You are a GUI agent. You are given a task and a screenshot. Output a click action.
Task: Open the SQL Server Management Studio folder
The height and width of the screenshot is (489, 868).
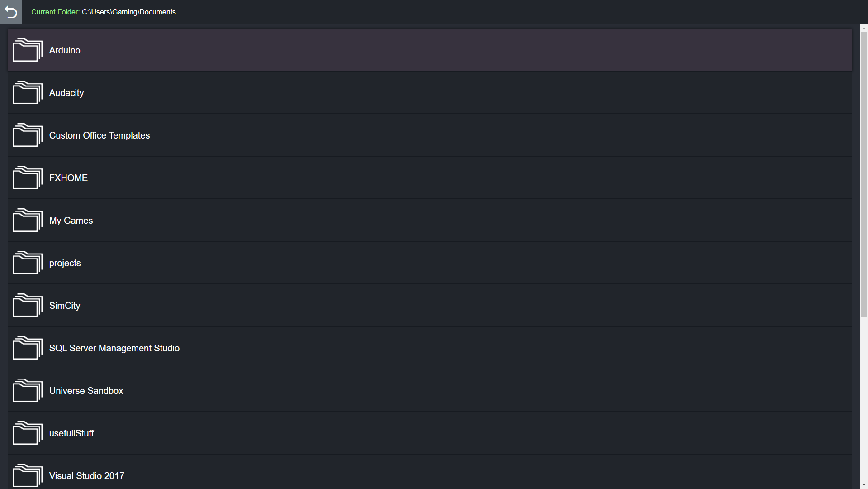click(114, 348)
